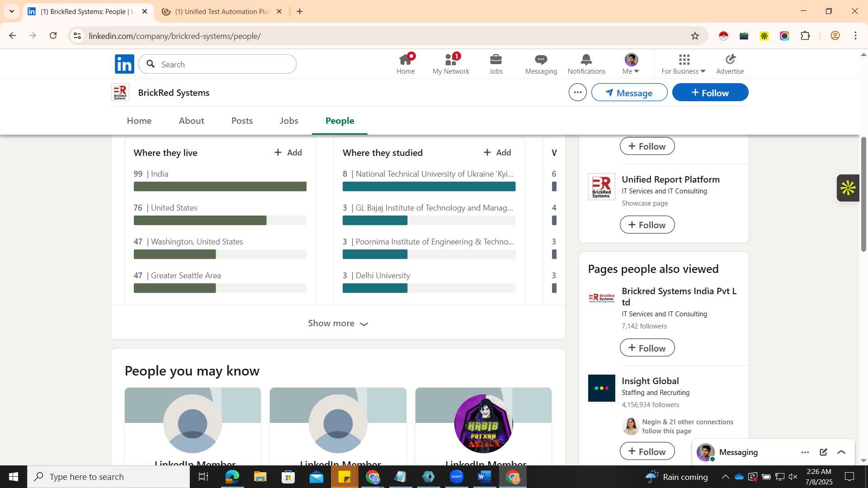The width and height of the screenshot is (868, 488).
Task: Open Windows Start menu
Action: point(14,477)
